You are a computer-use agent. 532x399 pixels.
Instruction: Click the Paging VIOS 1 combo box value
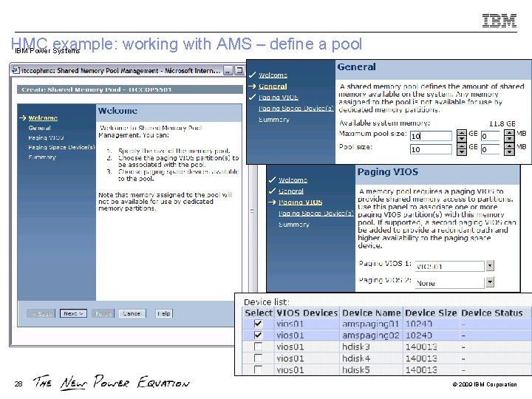tap(450, 266)
